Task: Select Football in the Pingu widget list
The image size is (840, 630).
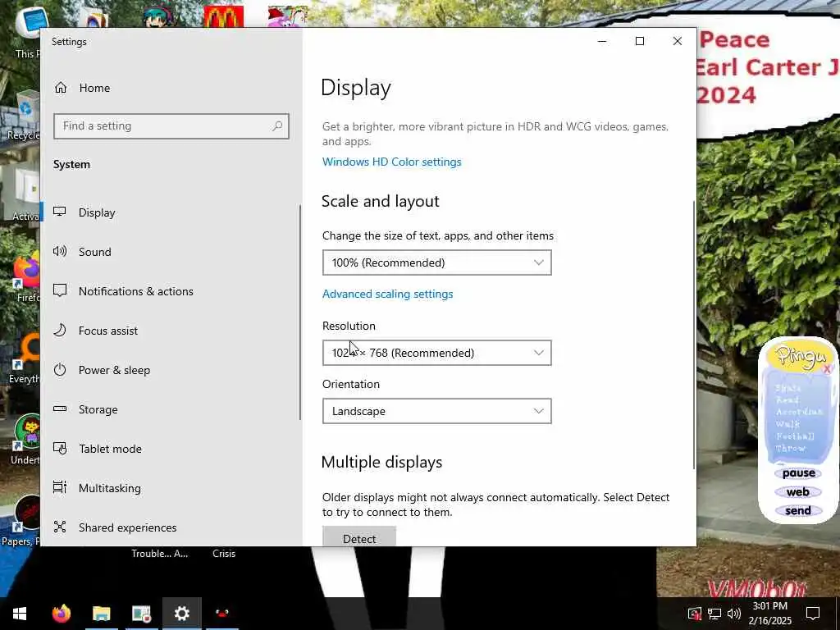Action: coord(795,436)
